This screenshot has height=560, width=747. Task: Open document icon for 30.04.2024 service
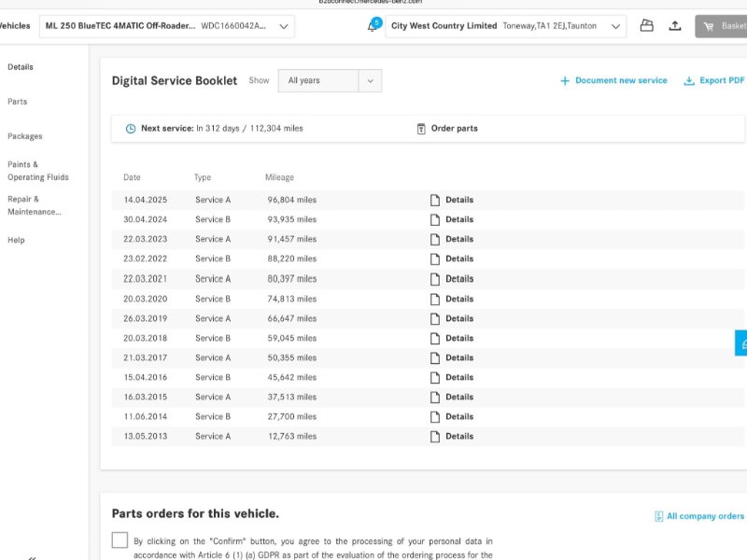[x=435, y=219]
